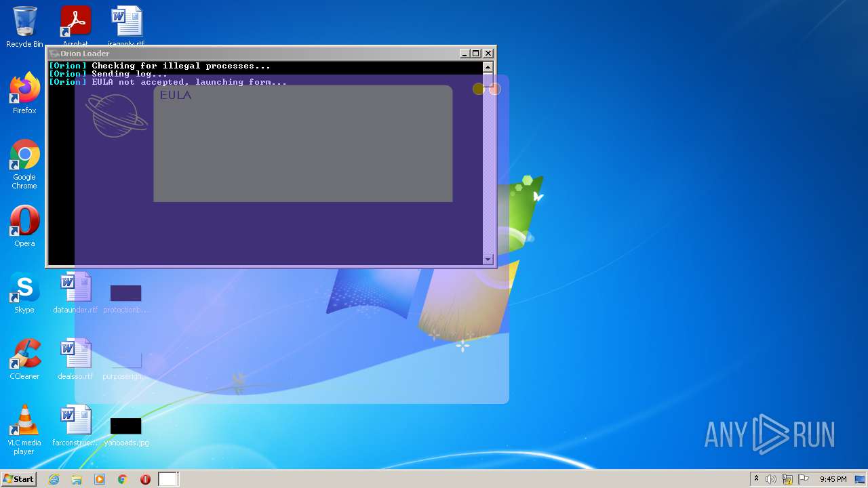Screen dimensions: 868x488
Task: Open Action Center flag icon
Action: click(x=804, y=479)
